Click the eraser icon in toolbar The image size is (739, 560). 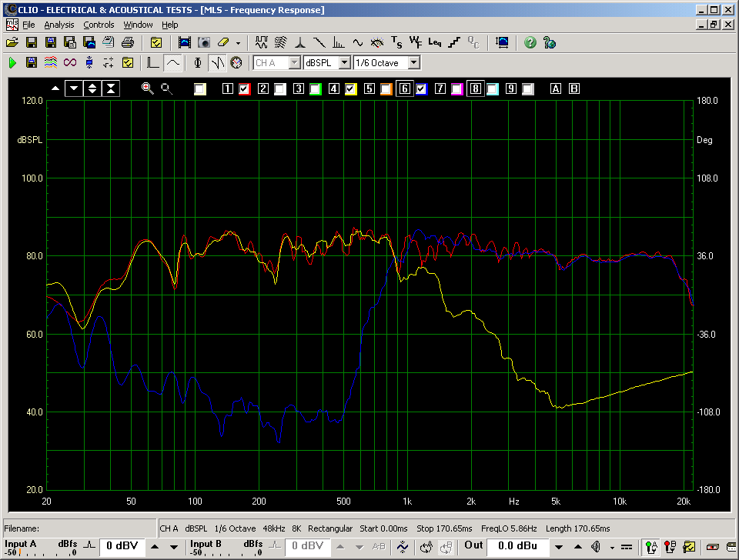point(223,42)
